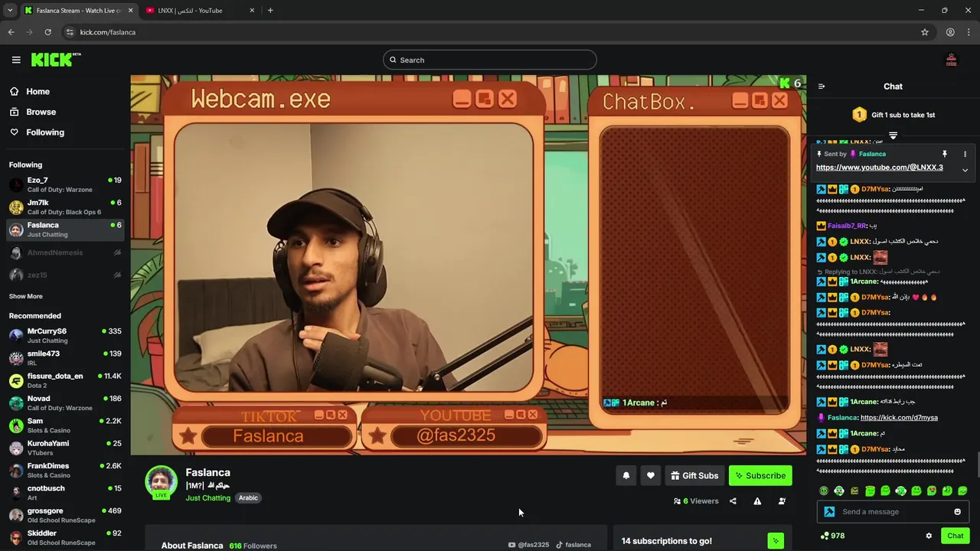Share the stream
This screenshot has height=551, width=980.
pos(733,501)
